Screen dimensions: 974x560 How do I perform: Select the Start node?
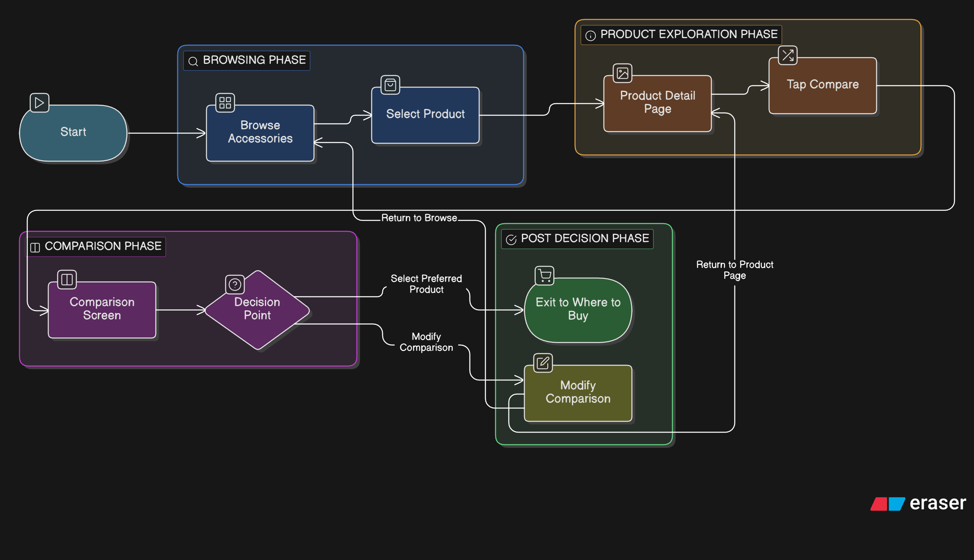coord(73,132)
